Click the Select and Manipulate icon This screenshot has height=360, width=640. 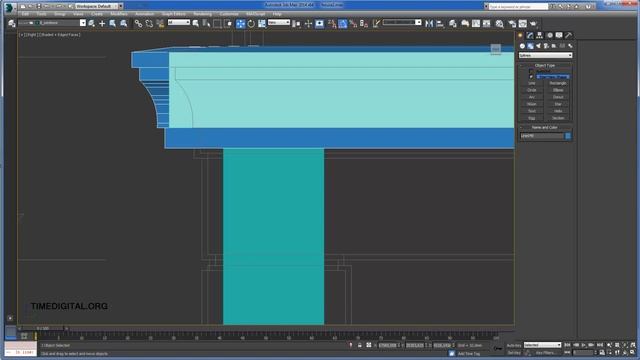[x=308, y=24]
